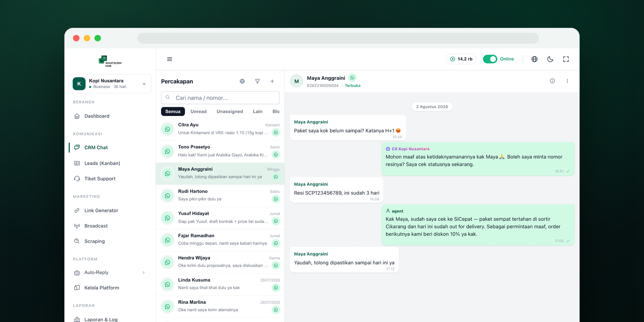The height and width of the screenshot is (322, 644).
Task: Open the Rina Marlina conversation
Action: tap(220, 306)
